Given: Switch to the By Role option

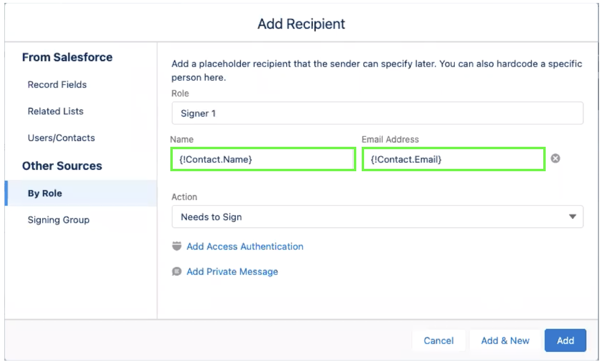Looking at the screenshot, I should [x=45, y=193].
